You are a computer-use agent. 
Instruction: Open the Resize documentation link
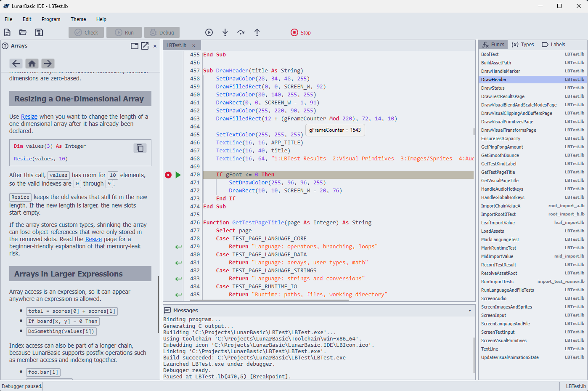[29, 116]
